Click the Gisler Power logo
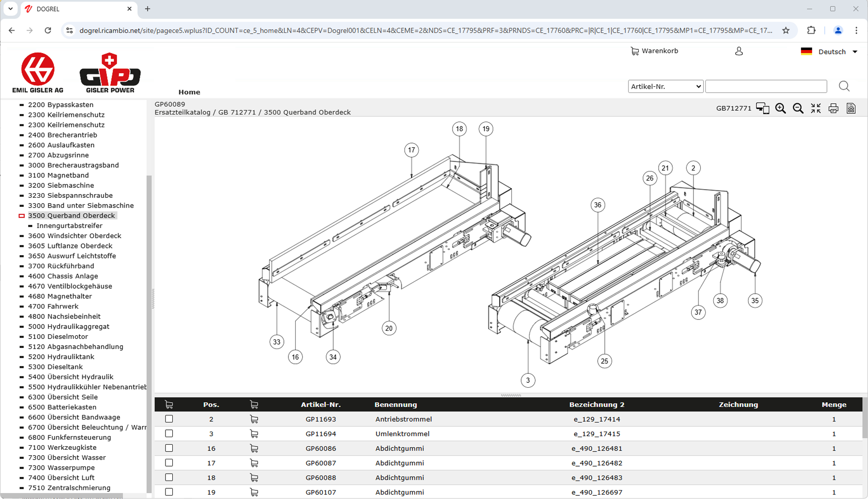Viewport: 868px width, 500px height. pos(110,73)
